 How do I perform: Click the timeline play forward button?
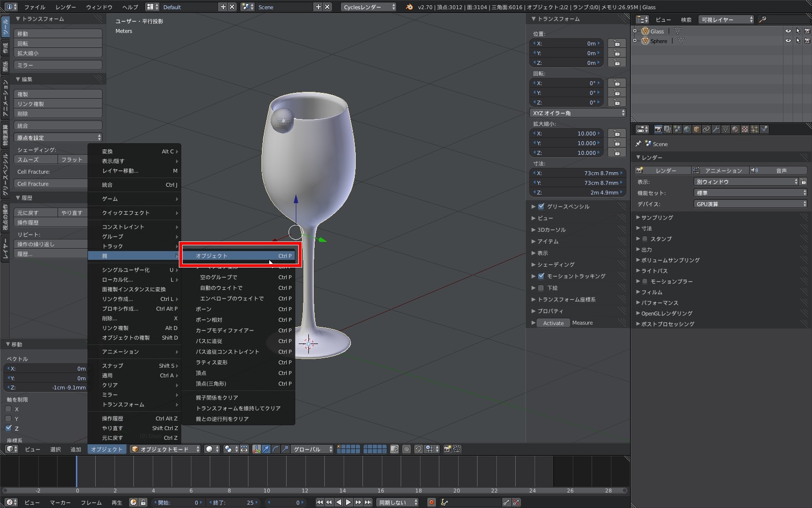click(348, 502)
